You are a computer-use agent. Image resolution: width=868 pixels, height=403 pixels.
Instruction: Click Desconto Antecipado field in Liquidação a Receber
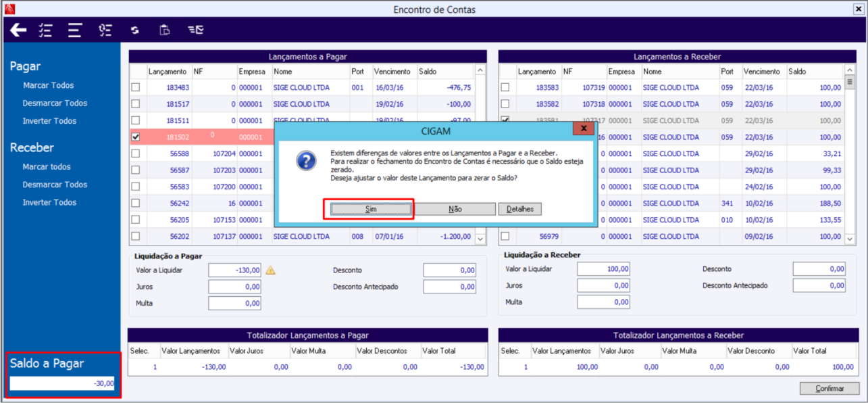(x=819, y=286)
